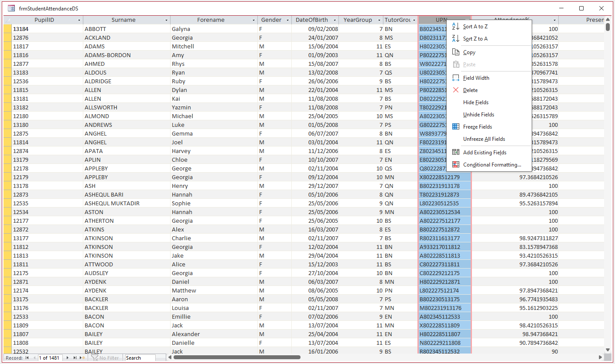Click the Access form icon in title bar
The height and width of the screenshot is (364, 615).
[x=11, y=8]
